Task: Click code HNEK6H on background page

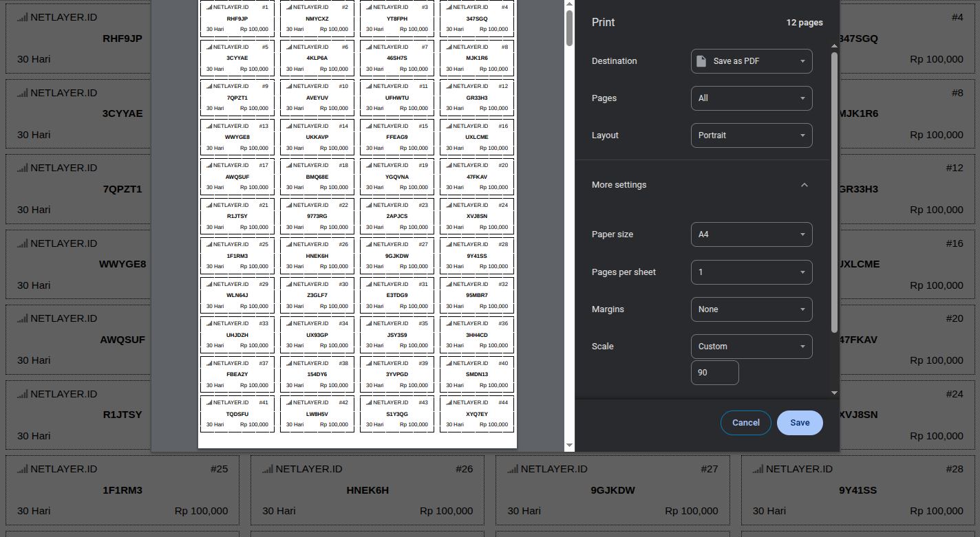Action: click(x=367, y=490)
